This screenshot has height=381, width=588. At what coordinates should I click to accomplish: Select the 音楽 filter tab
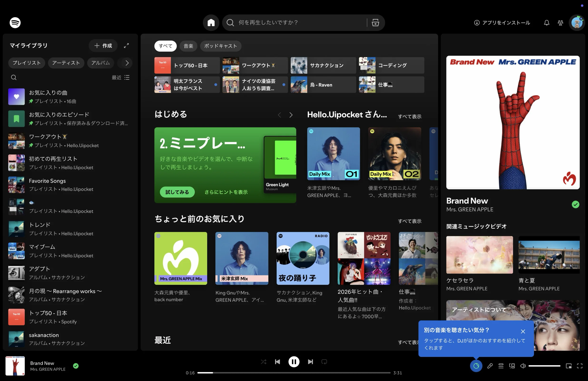point(188,46)
